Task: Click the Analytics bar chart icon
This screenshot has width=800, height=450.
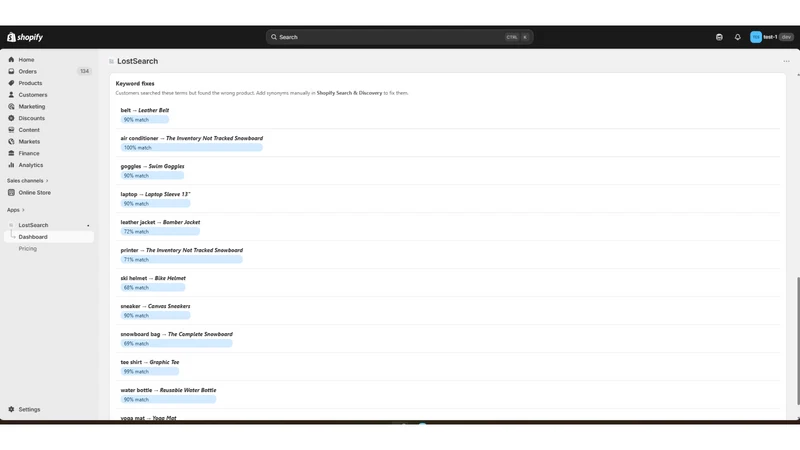Action: [x=11, y=165]
